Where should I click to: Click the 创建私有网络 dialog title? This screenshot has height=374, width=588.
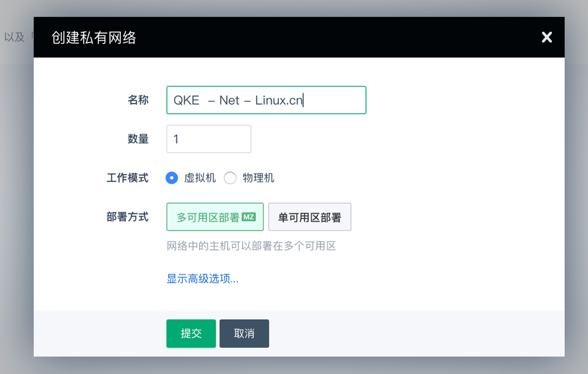[x=94, y=37]
